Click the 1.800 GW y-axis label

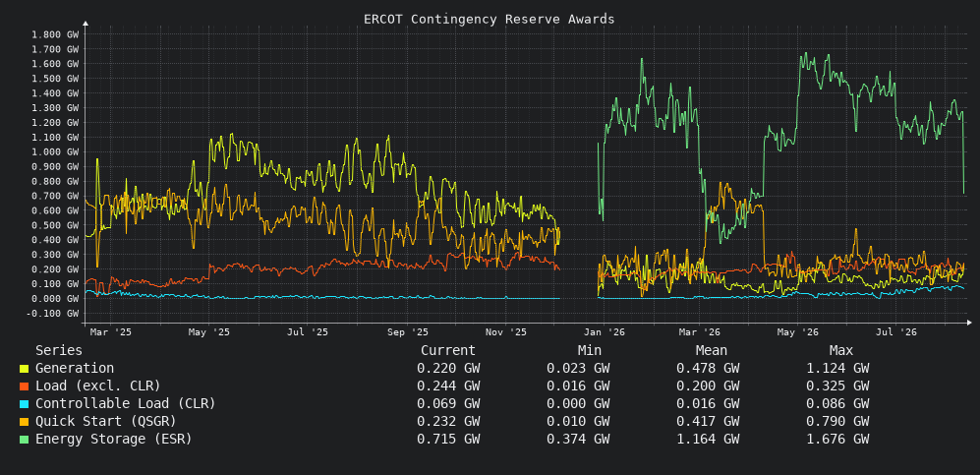point(55,34)
